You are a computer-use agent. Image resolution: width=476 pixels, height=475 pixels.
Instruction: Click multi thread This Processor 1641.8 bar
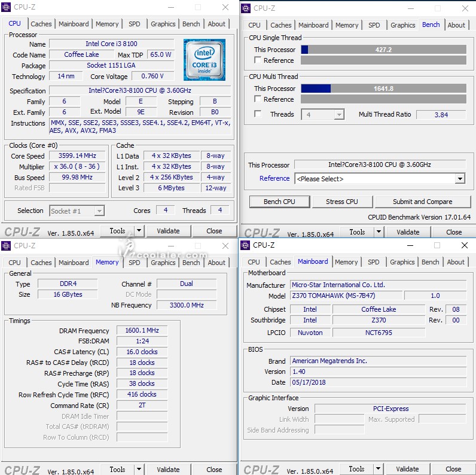(384, 89)
